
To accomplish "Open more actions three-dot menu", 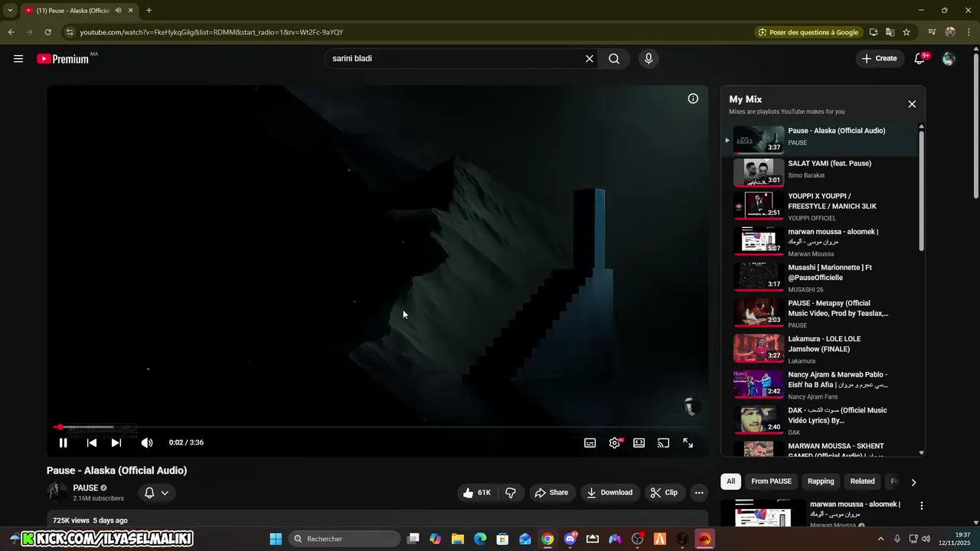I will coord(699,493).
